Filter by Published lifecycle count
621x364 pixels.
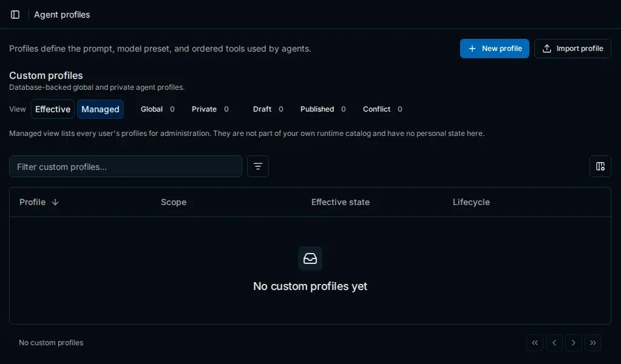click(323, 109)
